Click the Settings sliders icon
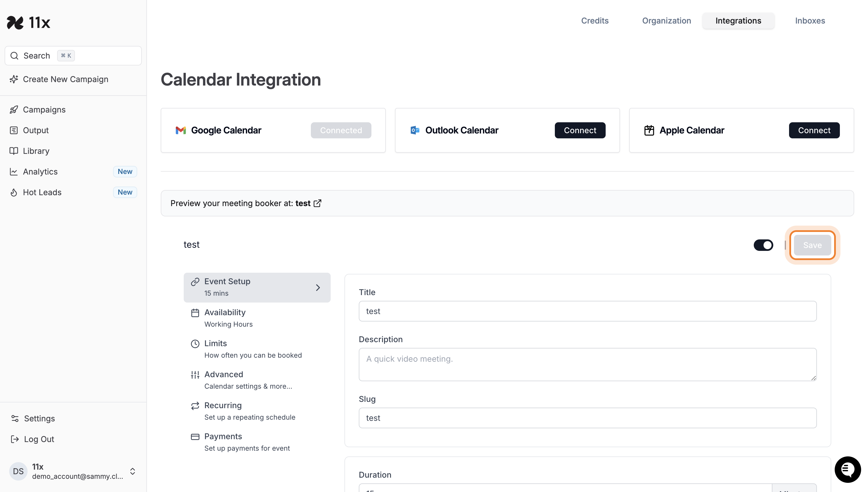Viewport: 868px width, 492px height. 15,418
